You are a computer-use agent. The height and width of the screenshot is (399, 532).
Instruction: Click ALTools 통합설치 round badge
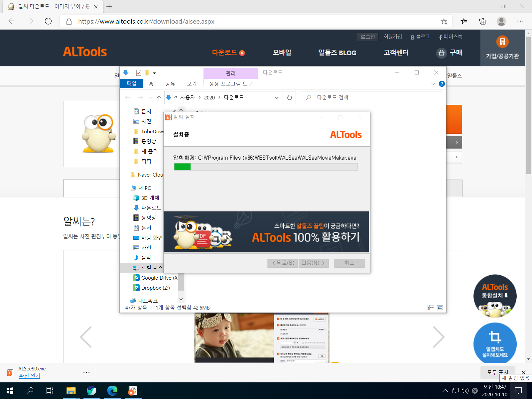click(x=495, y=296)
